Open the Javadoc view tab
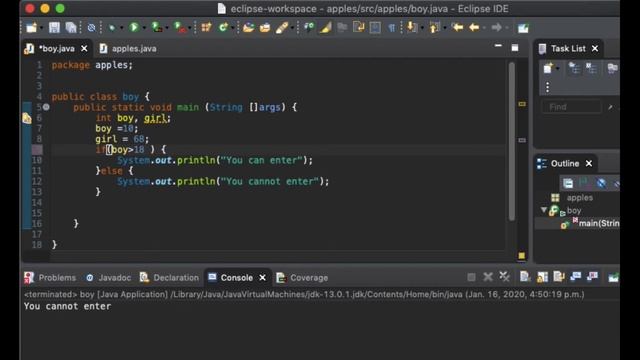640x360 pixels. (109, 278)
